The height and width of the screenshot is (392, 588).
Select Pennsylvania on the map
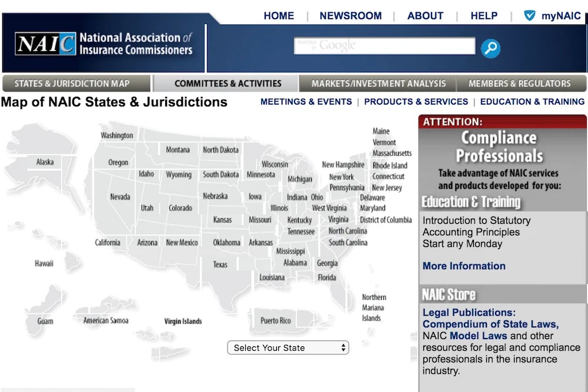(347, 187)
